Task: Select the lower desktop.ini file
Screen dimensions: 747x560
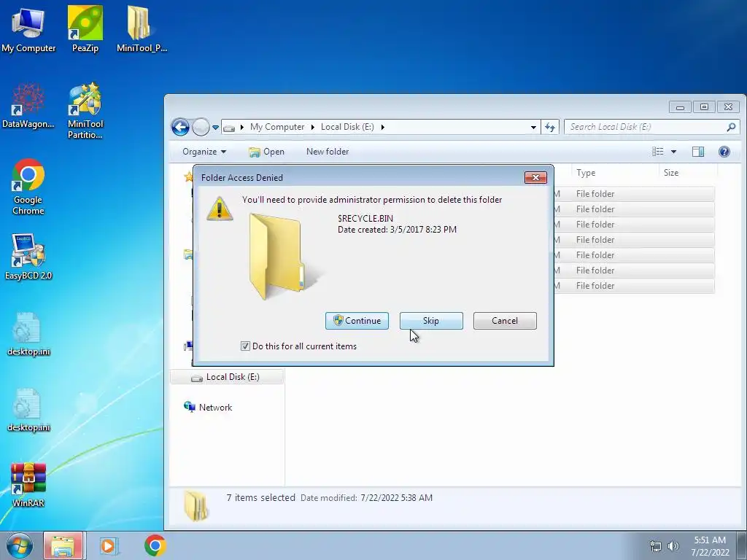Action: 28,411
